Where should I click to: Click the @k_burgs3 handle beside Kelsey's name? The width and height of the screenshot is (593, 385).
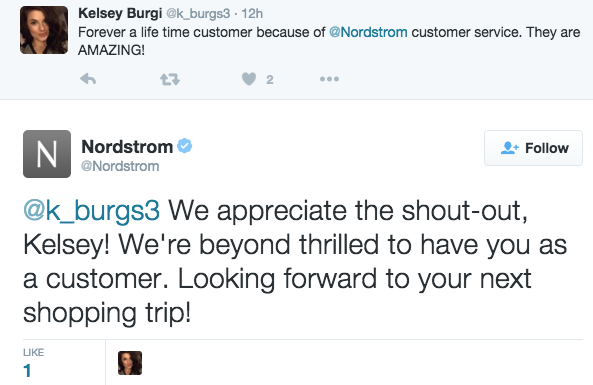198,14
